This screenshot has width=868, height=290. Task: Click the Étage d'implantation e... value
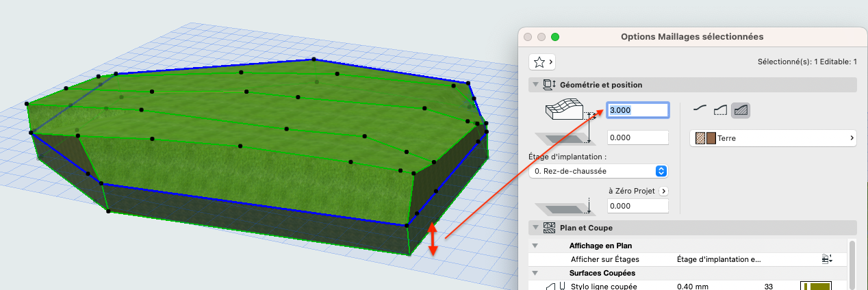coord(719,259)
